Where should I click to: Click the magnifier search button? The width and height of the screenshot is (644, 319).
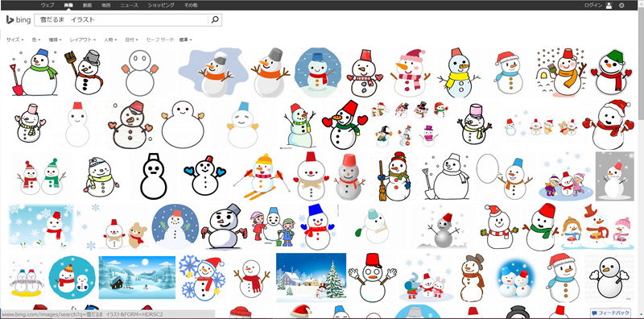215,19
